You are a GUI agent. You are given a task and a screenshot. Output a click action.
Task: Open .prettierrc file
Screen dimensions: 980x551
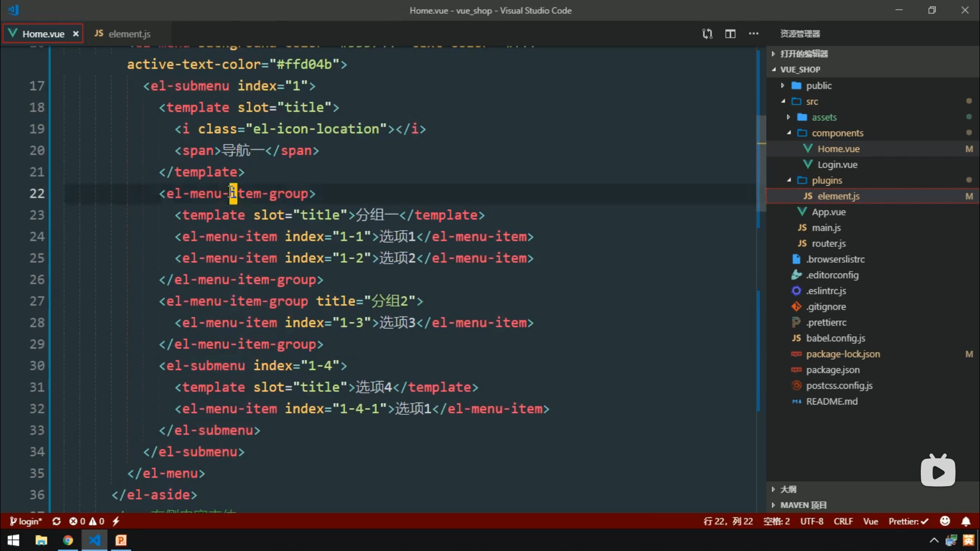pos(826,323)
